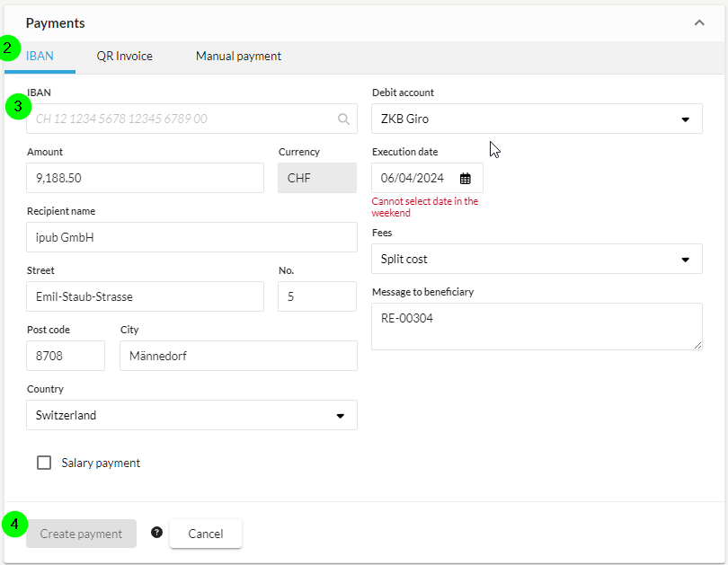This screenshot has height=565, width=728.
Task: Click the Salary payment label
Action: pos(101,463)
